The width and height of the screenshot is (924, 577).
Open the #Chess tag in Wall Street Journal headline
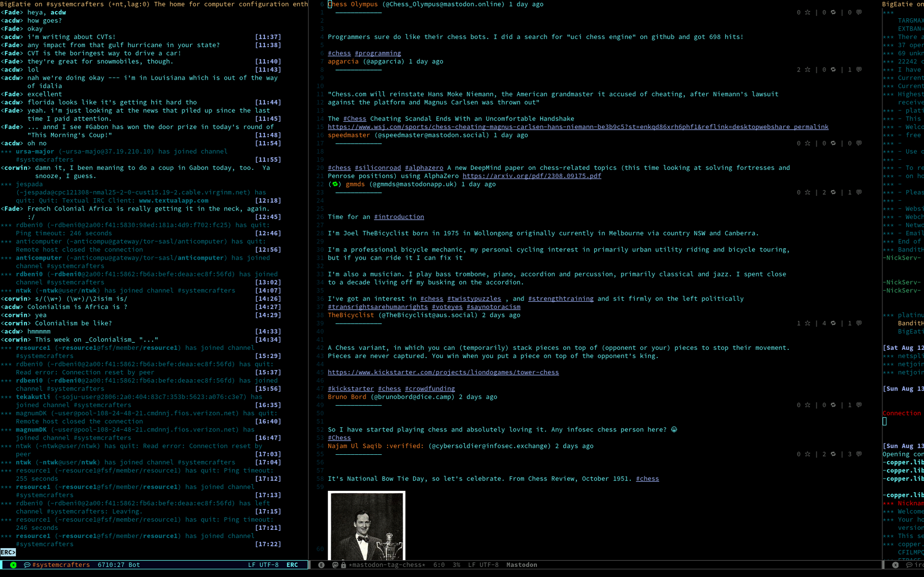[x=354, y=119]
